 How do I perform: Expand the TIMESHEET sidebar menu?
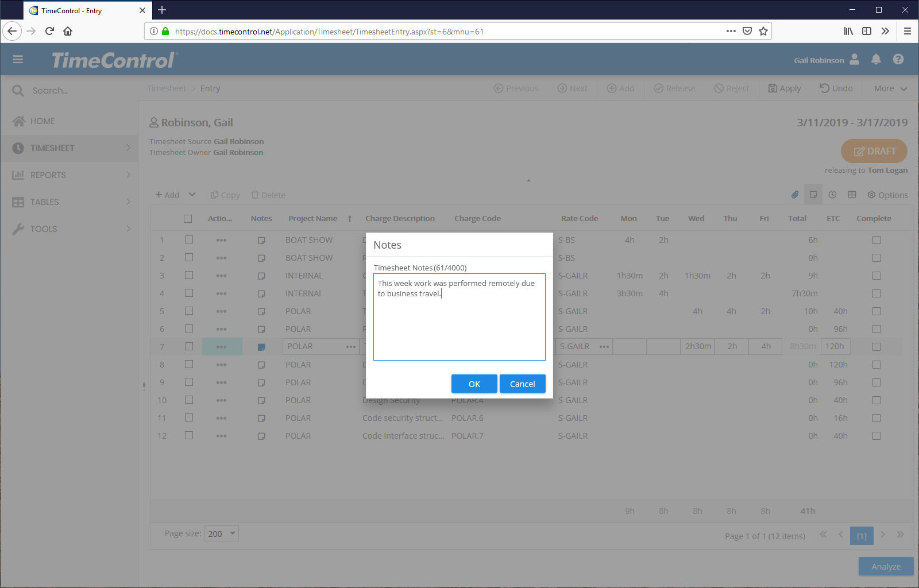[69, 148]
